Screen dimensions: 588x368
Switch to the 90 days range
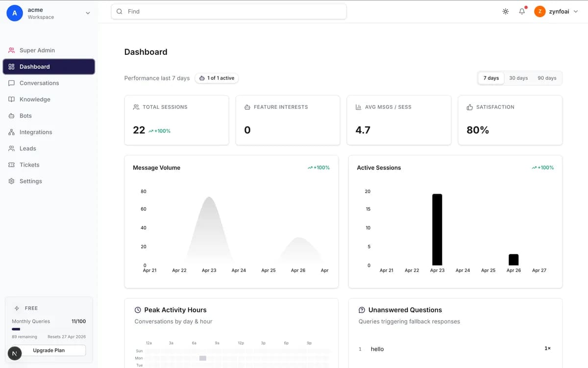coord(547,78)
